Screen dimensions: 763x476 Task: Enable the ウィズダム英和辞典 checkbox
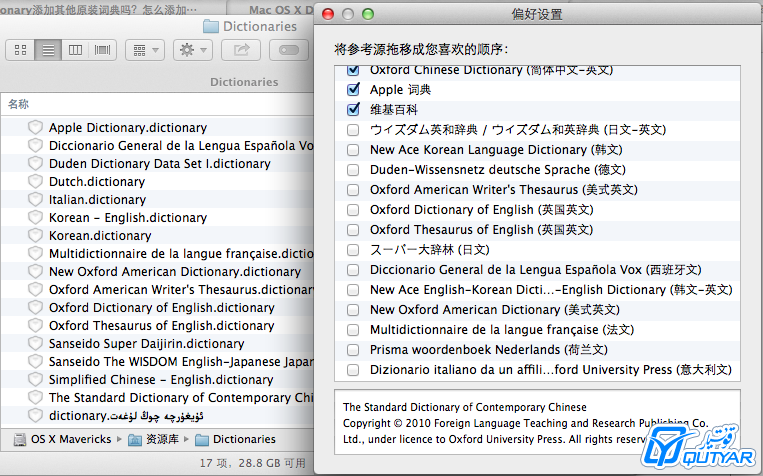click(353, 130)
